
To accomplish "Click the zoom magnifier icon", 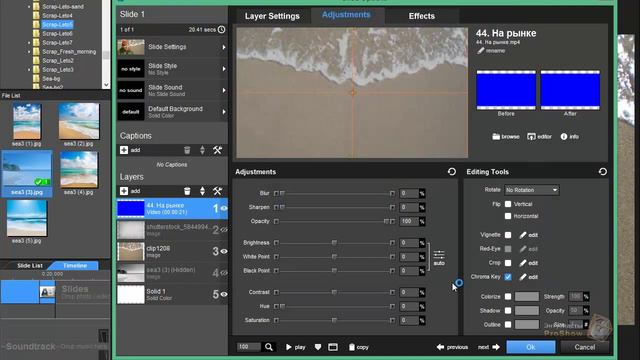I will [269, 347].
